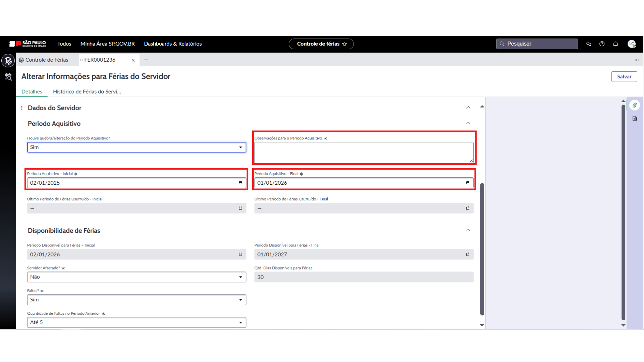
Task: Open a new tab with plus button
Action: click(146, 60)
